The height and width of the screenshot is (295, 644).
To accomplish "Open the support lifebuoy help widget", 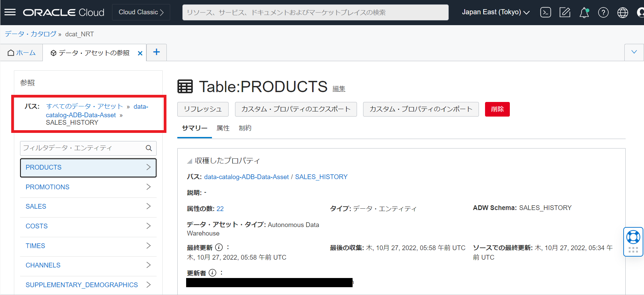I will (633, 237).
